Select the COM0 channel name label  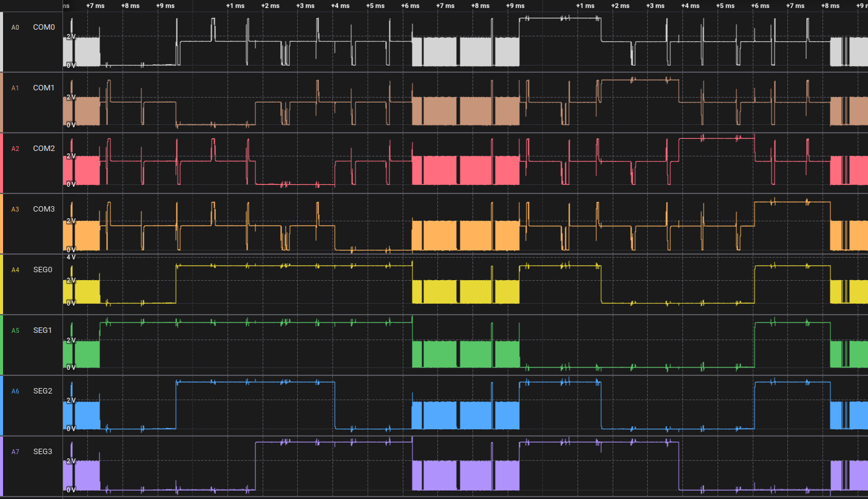coord(44,27)
